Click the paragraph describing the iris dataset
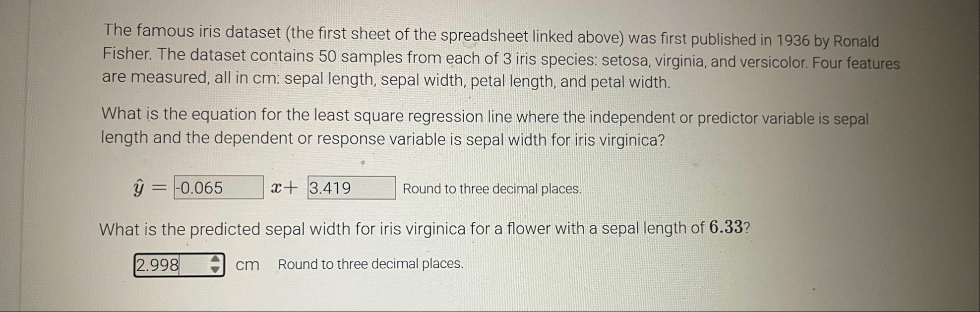The image size is (980, 312). (x=501, y=55)
